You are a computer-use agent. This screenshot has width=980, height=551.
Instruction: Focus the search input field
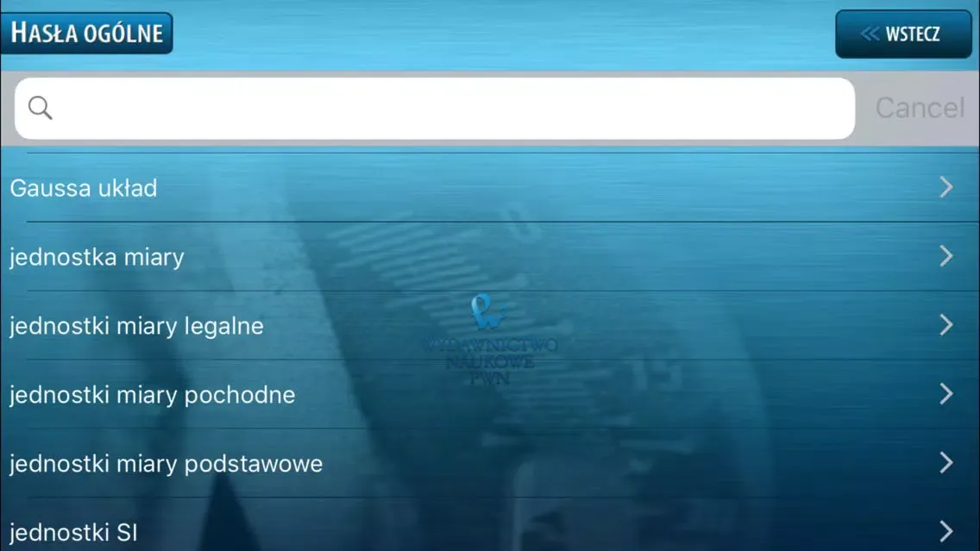pyautogui.click(x=435, y=108)
